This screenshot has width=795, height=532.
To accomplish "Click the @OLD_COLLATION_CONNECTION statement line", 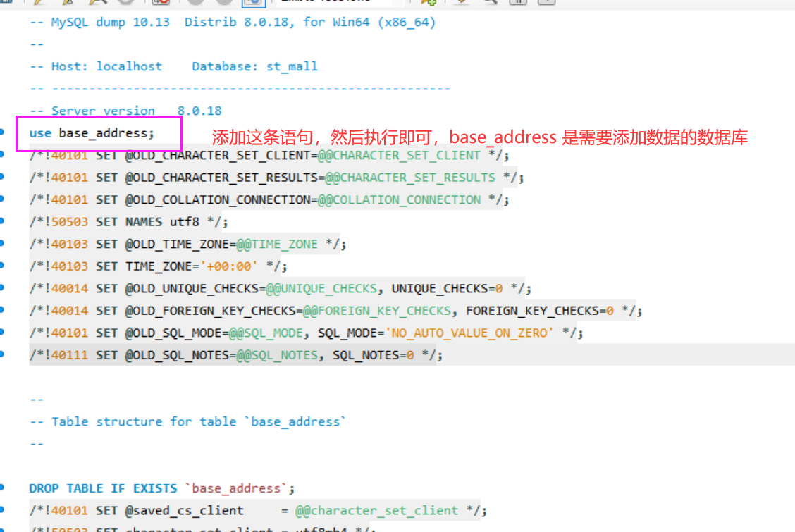I will coord(269,200).
